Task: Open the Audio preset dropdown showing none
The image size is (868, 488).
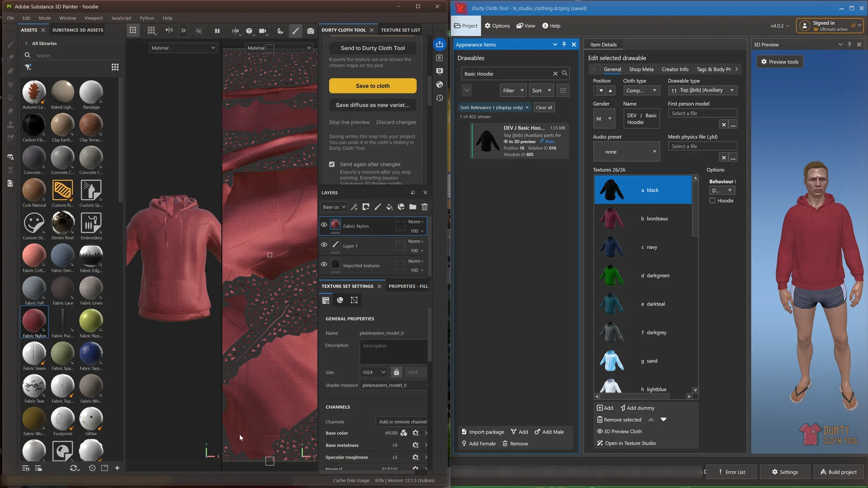Action: click(626, 152)
